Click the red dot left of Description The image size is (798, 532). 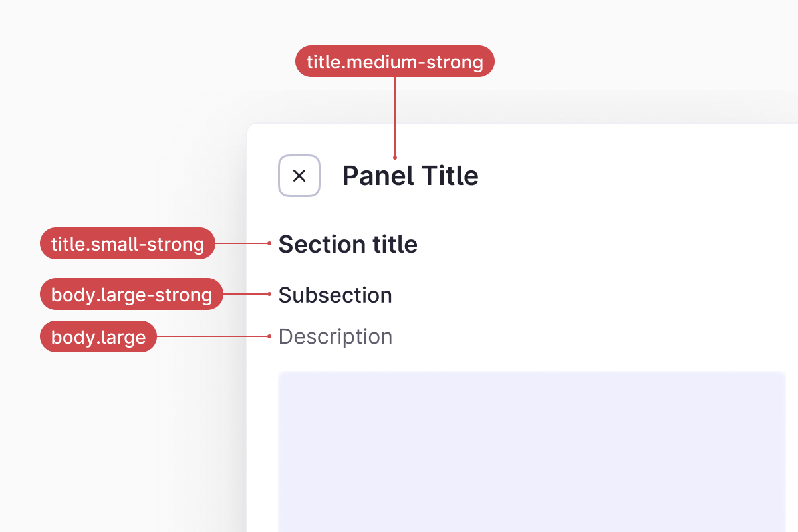269,336
